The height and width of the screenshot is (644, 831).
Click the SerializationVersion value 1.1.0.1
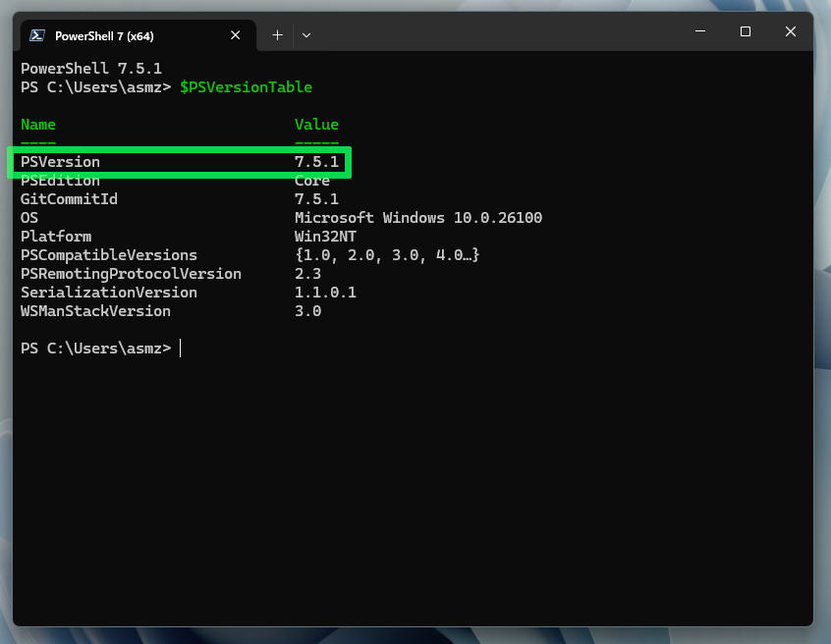pyautogui.click(x=325, y=293)
